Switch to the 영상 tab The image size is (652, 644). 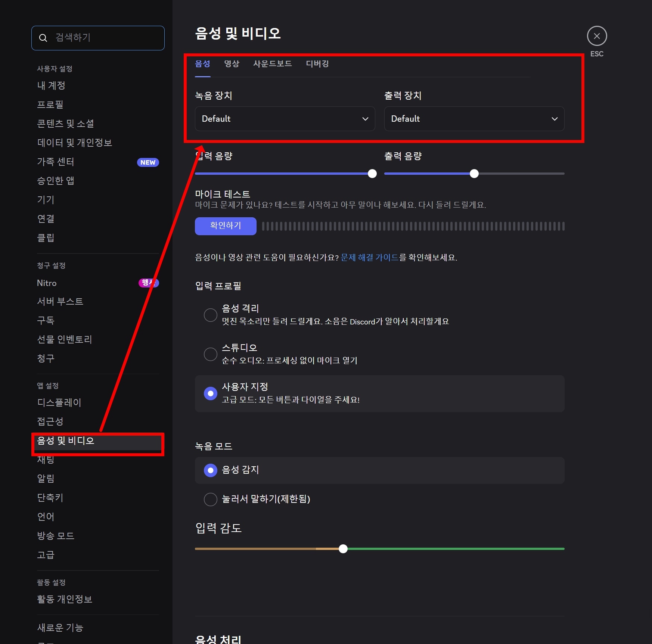point(232,64)
